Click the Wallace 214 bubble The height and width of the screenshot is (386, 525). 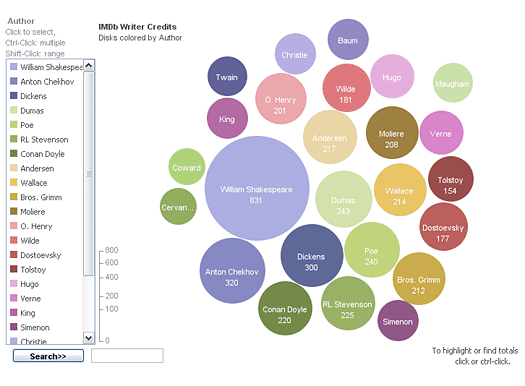click(400, 190)
